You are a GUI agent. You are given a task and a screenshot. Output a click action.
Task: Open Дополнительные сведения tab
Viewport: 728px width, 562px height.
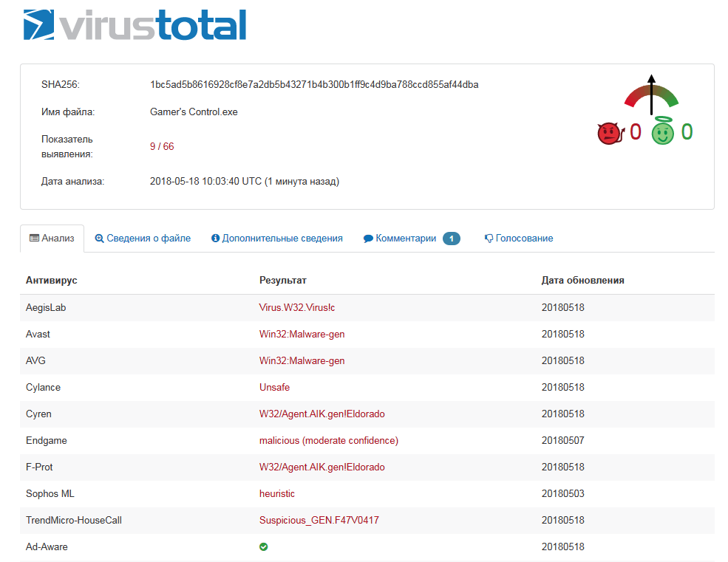coord(277,239)
